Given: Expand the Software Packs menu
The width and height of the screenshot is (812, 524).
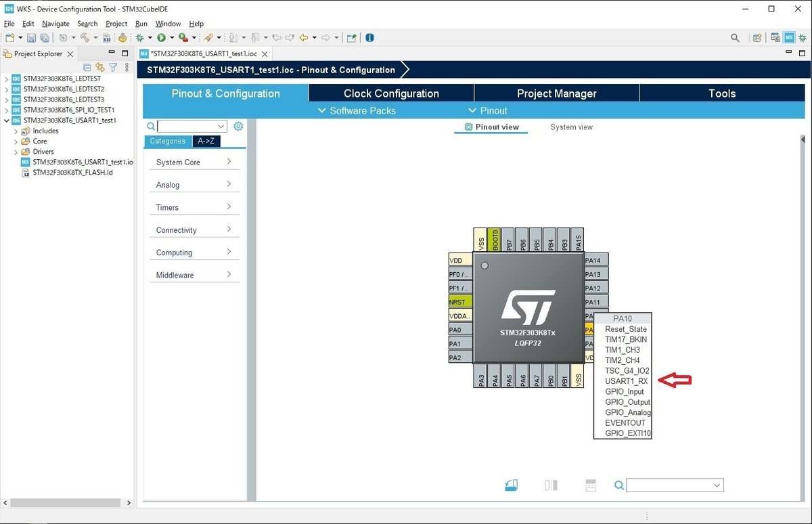Looking at the screenshot, I should 357,110.
